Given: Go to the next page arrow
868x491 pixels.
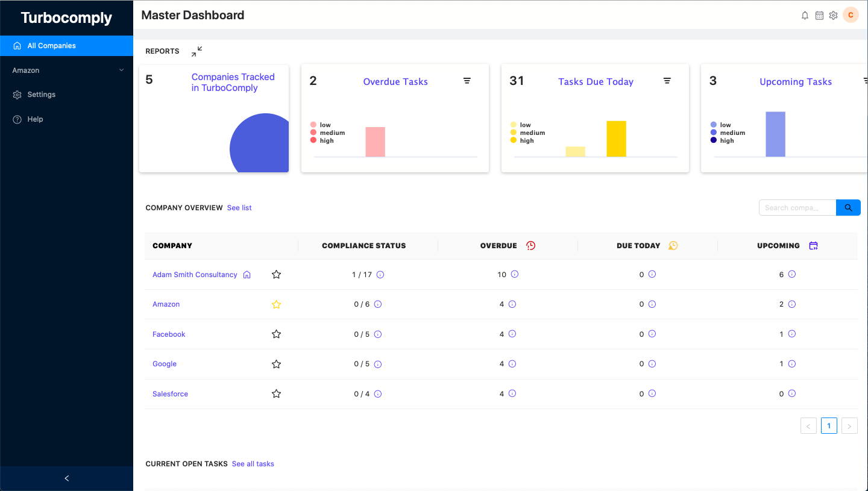Looking at the screenshot, I should coord(849,426).
